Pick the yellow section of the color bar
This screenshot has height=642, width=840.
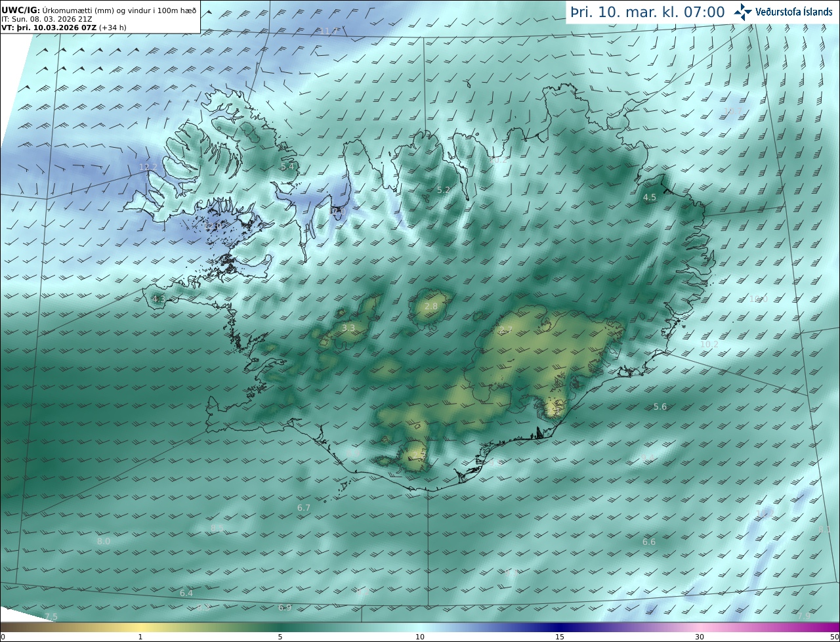(141, 627)
